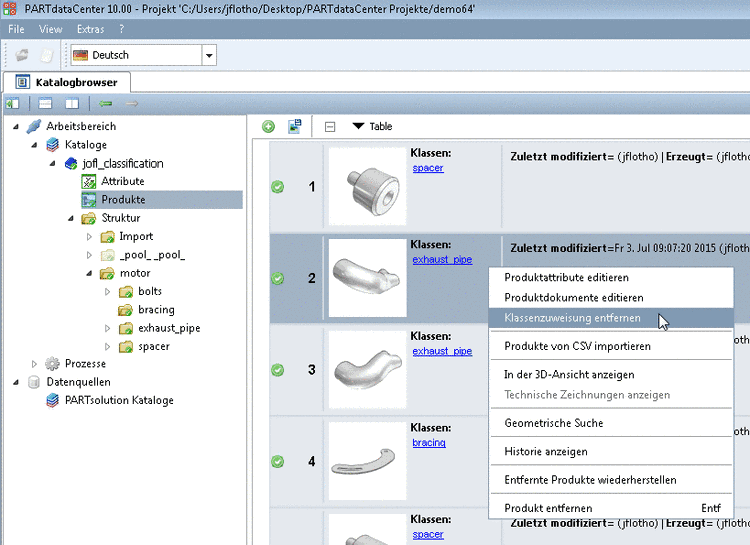The width and height of the screenshot is (750, 545).
Task: Click the collapse minus box before Table
Action: (330, 127)
